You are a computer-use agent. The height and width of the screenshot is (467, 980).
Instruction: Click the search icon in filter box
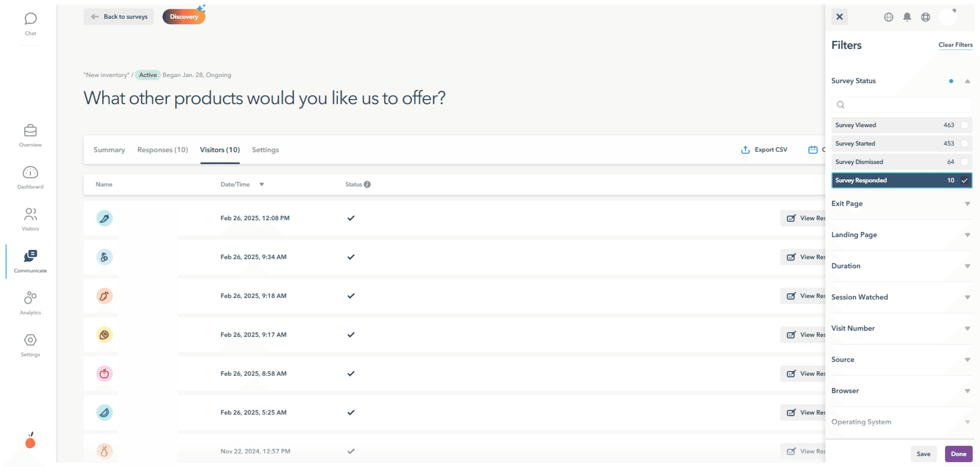coord(840,105)
